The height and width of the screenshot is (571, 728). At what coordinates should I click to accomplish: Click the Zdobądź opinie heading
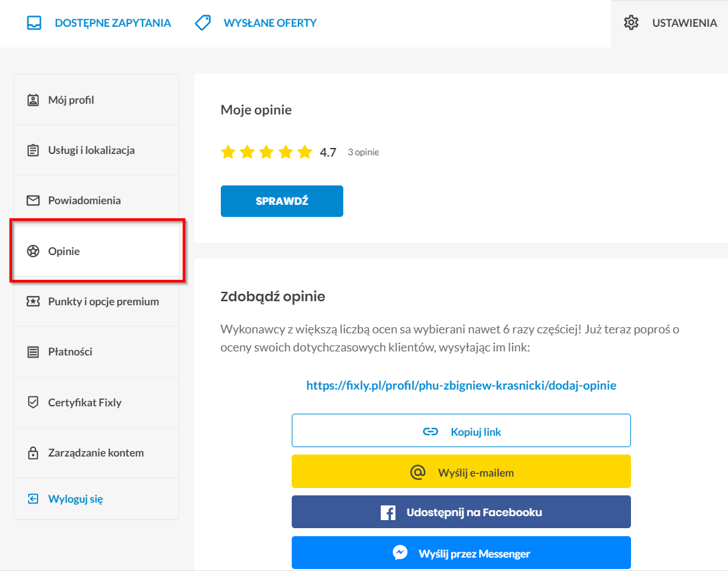(x=272, y=297)
